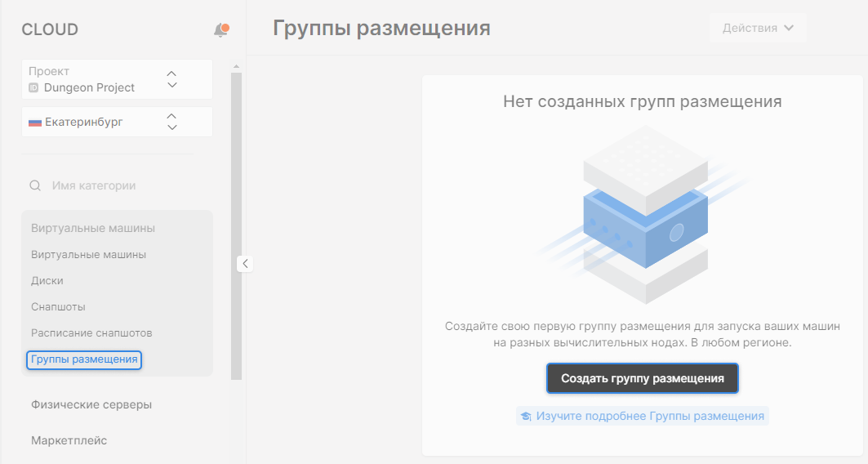Select Группы размещения in the sidebar

tap(84, 359)
